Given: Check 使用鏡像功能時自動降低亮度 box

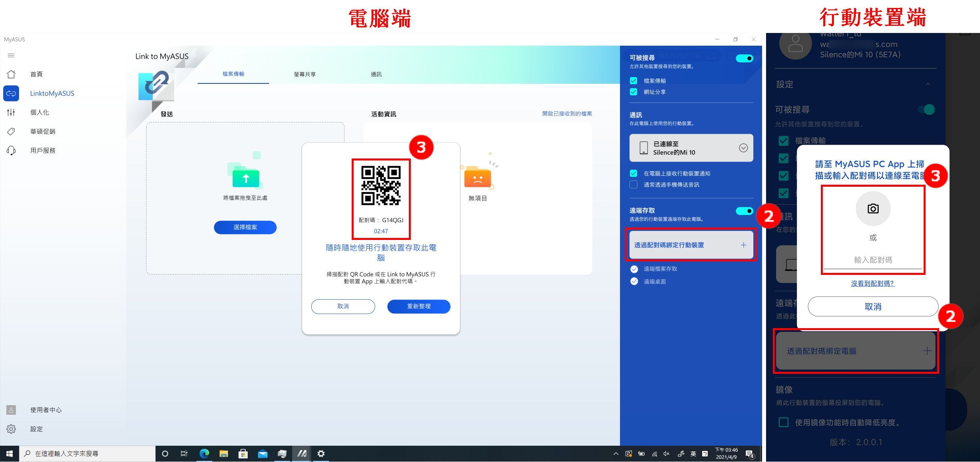Looking at the screenshot, I should (x=784, y=422).
